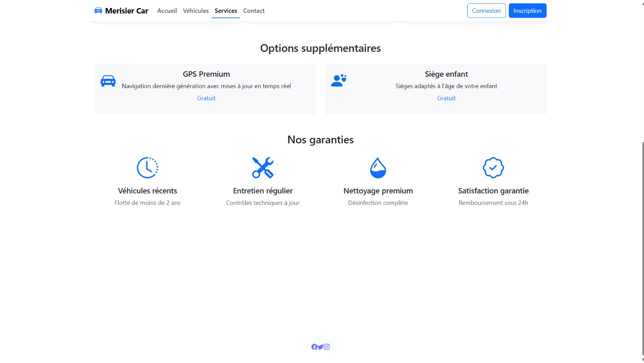Click the wrench and screwdriver icon

(263, 168)
